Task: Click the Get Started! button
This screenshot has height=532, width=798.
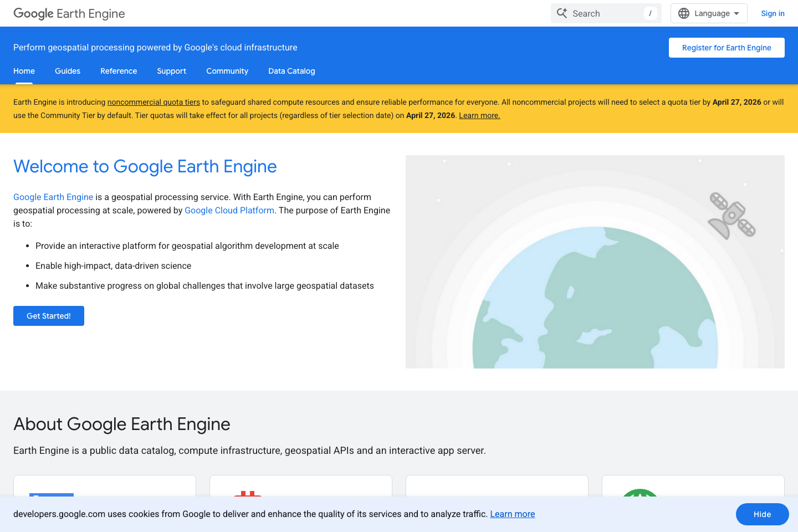Action: click(x=48, y=315)
